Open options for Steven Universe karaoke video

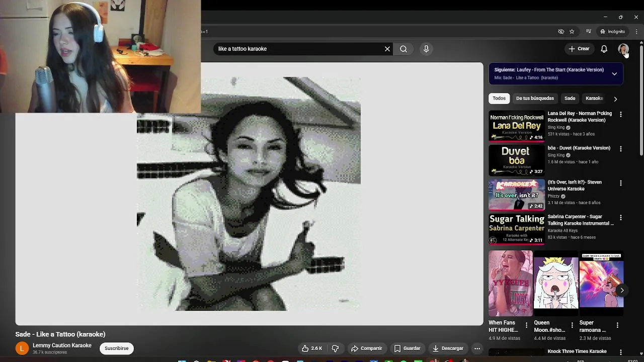(x=620, y=183)
